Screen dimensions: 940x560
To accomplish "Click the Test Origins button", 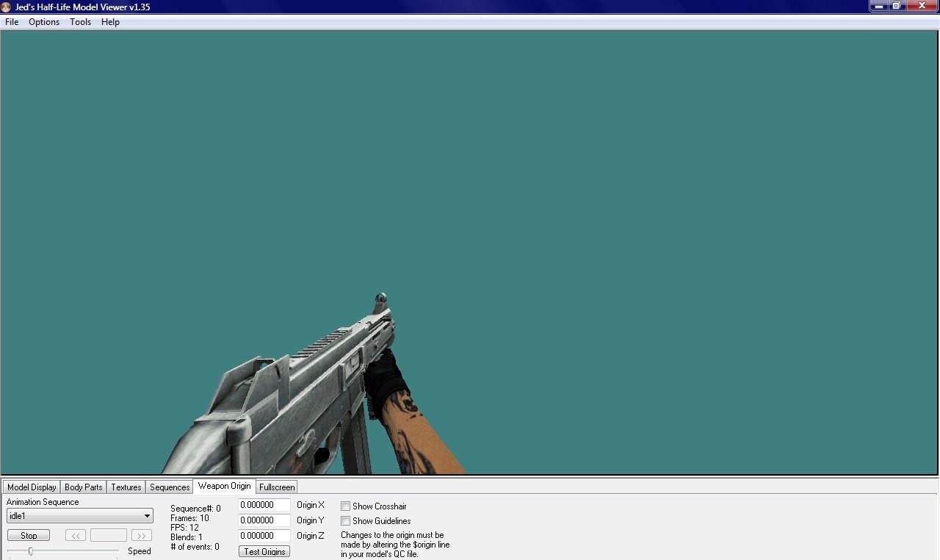I will point(264,551).
